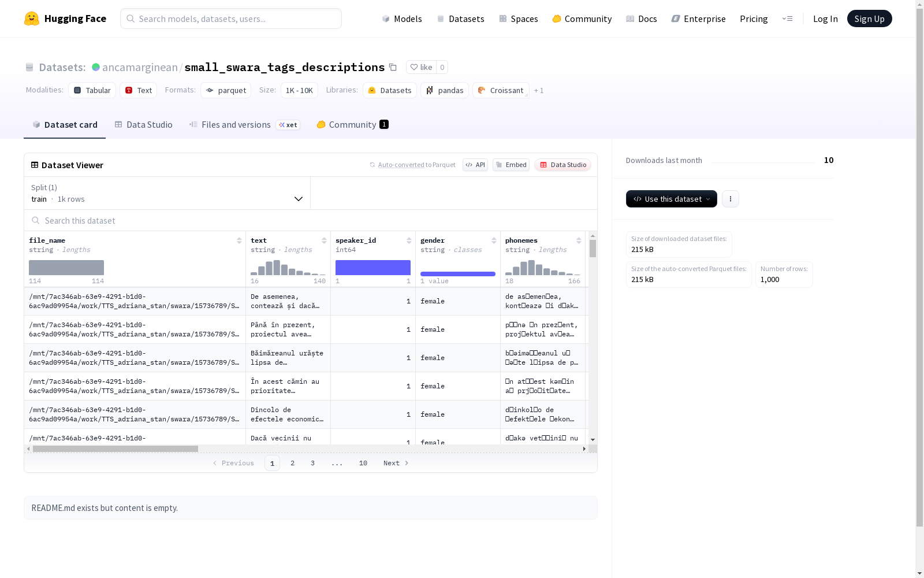Select the Croissant library tag
The height and width of the screenshot is (578, 924).
click(501, 90)
